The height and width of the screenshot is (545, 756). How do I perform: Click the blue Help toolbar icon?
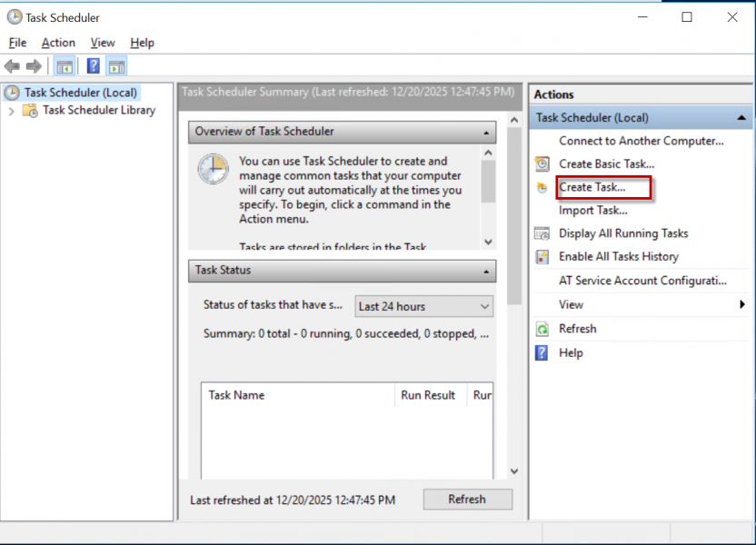tap(93, 66)
